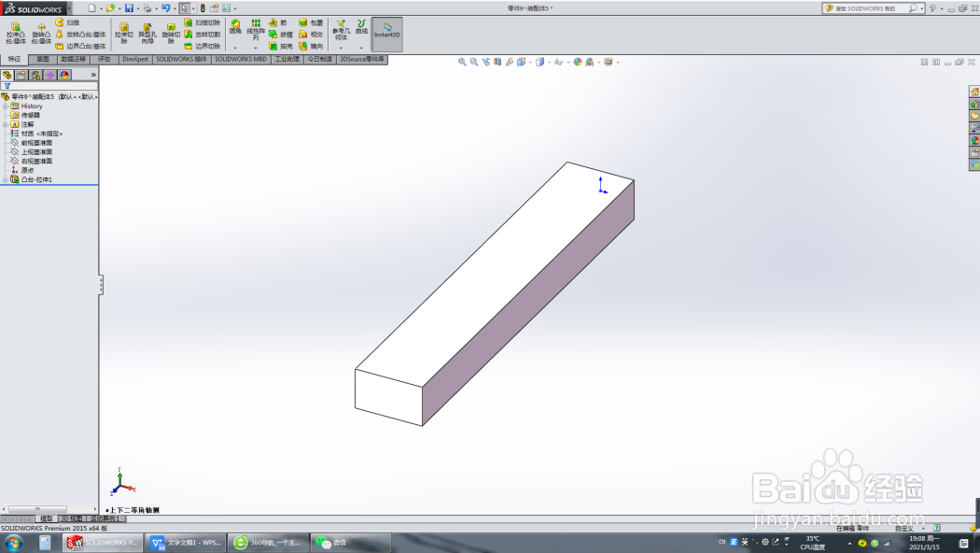The width and height of the screenshot is (980, 553).
Task: Open the Reference Geometry dropdown arrow
Action: click(341, 48)
